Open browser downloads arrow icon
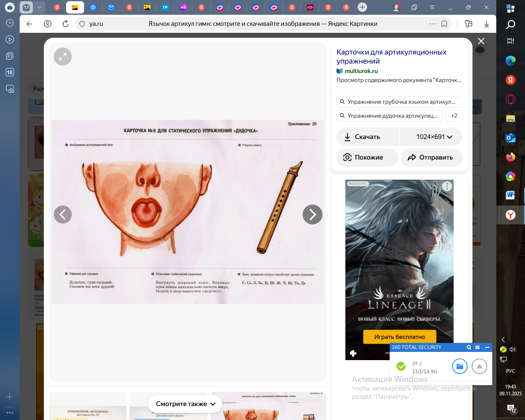 pyautogui.click(x=486, y=24)
